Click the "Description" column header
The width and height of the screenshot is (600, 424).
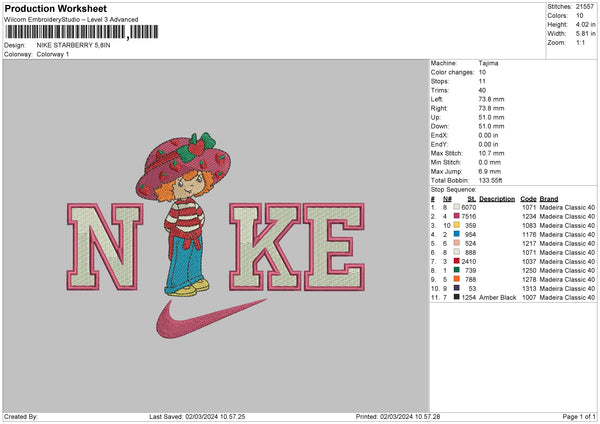point(497,199)
